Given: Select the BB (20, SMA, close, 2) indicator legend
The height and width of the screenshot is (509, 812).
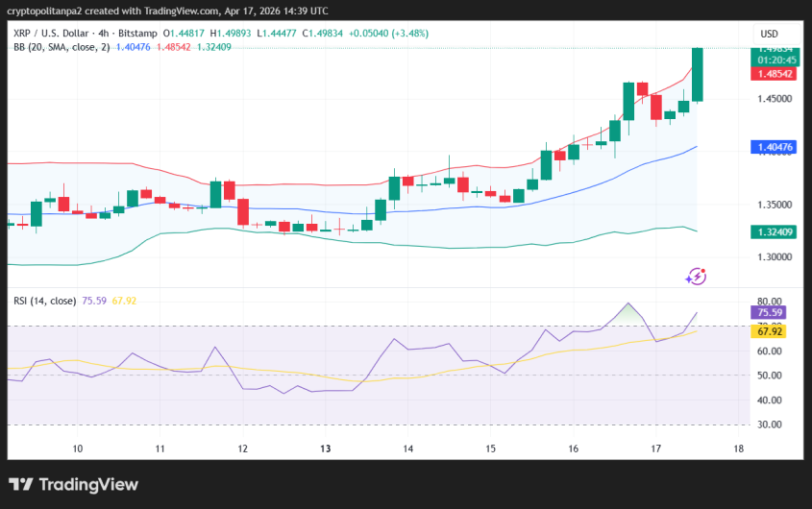Looking at the screenshot, I should click(x=61, y=45).
